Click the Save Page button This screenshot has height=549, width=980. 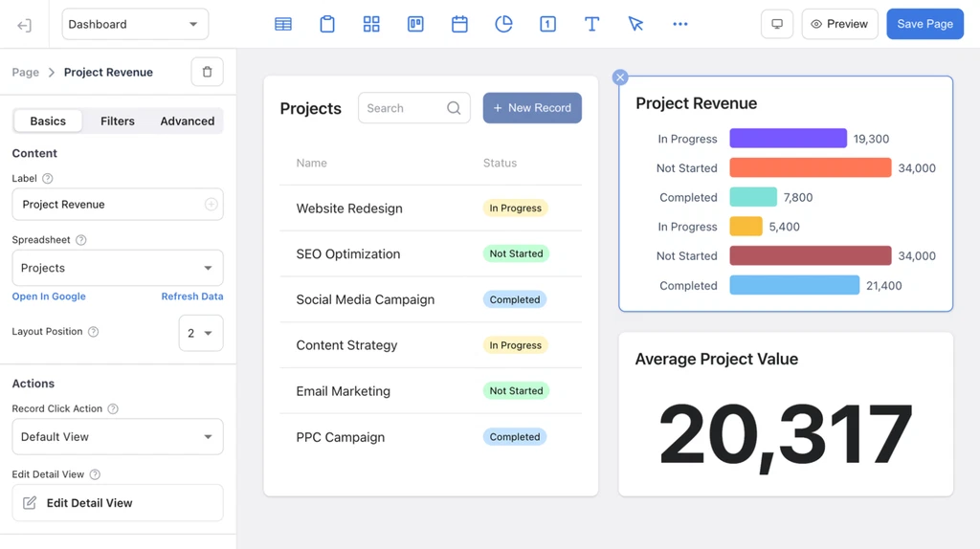924,24
